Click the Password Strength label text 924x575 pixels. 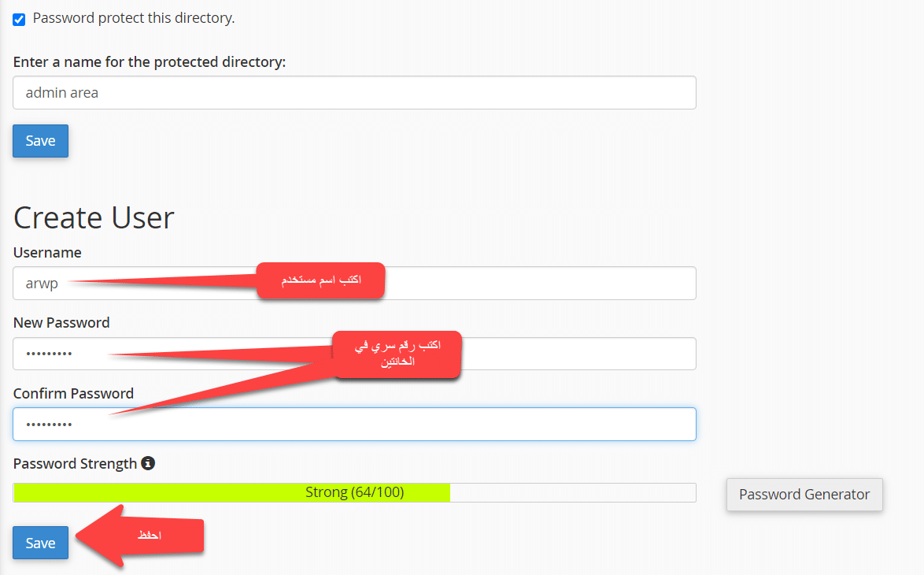(x=75, y=463)
